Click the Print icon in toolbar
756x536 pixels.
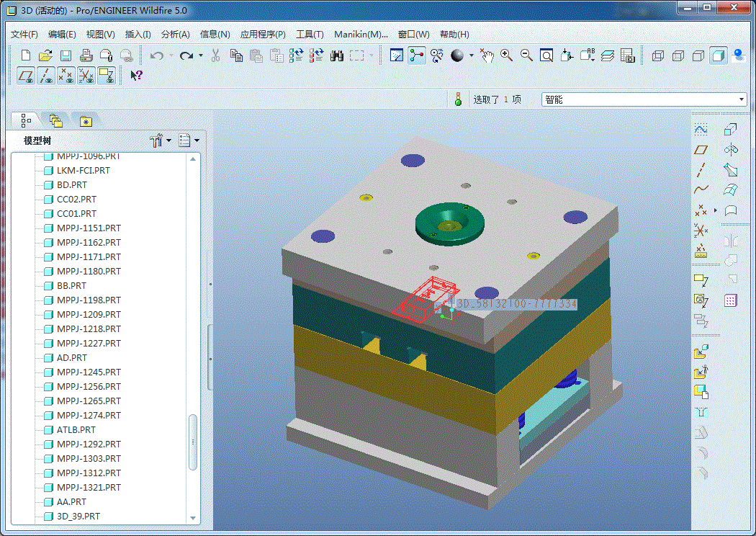pos(86,55)
